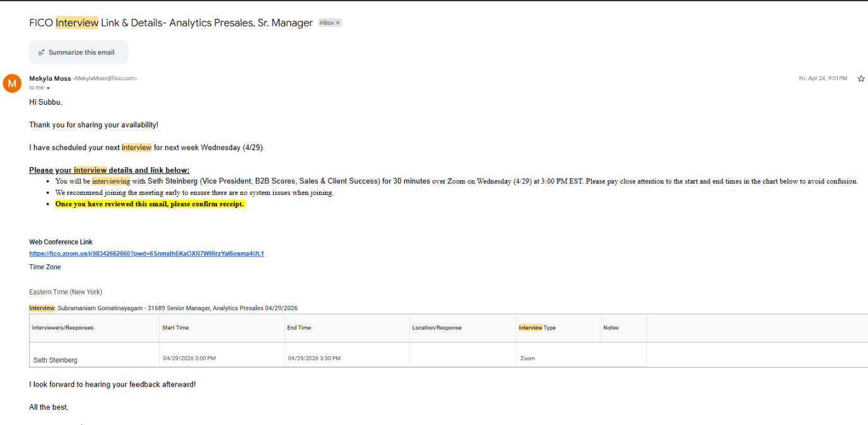Click 'Please your interview details and link below:' heading
This screenshot has width=868, height=425.
(x=109, y=170)
